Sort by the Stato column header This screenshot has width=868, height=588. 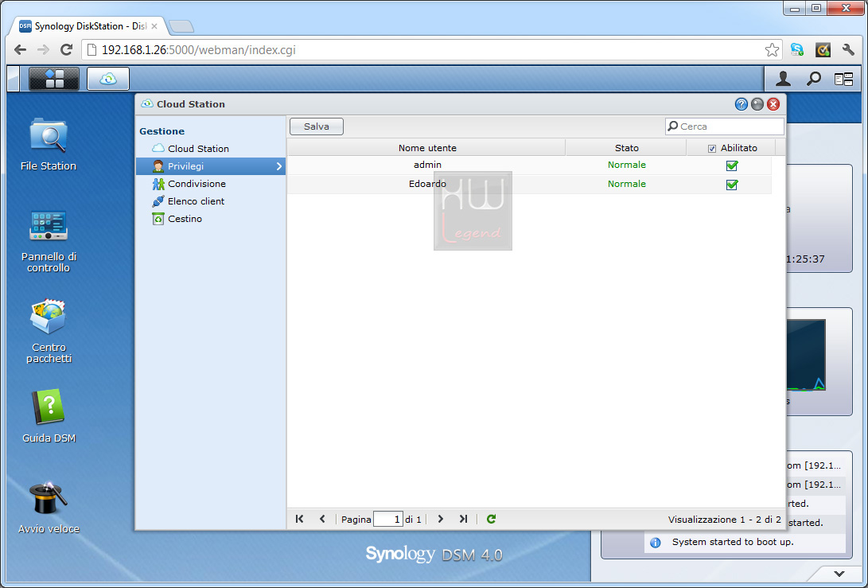point(626,148)
